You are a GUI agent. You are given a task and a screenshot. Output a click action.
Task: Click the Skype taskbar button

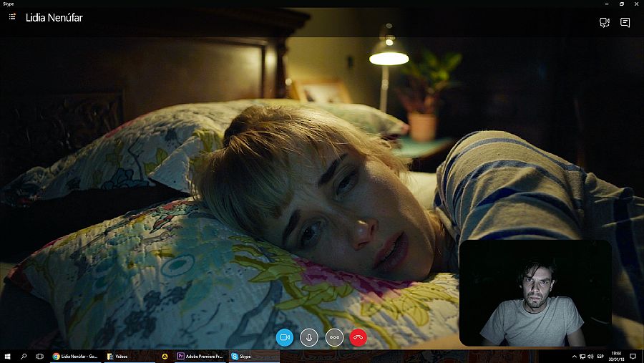coord(253,357)
